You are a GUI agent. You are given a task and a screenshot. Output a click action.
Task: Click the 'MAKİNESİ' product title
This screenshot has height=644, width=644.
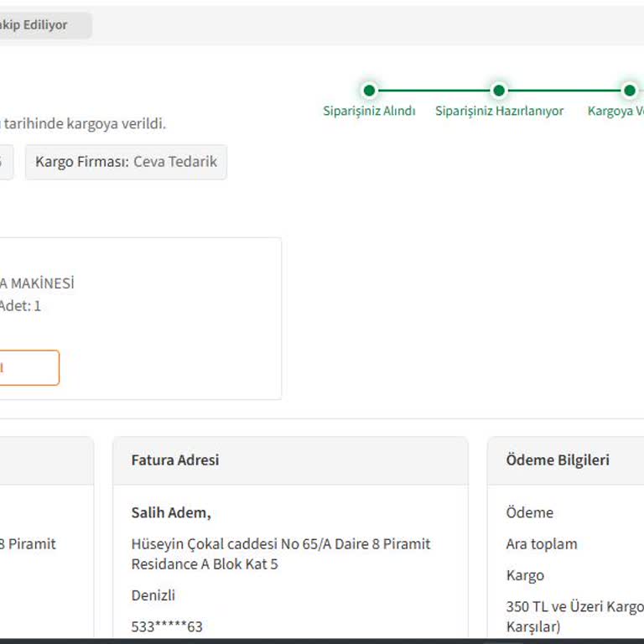[38, 283]
